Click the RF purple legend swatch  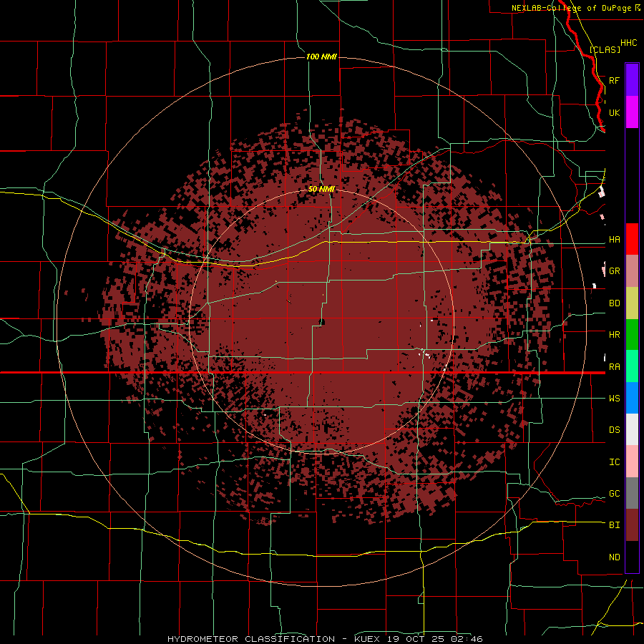[632, 80]
